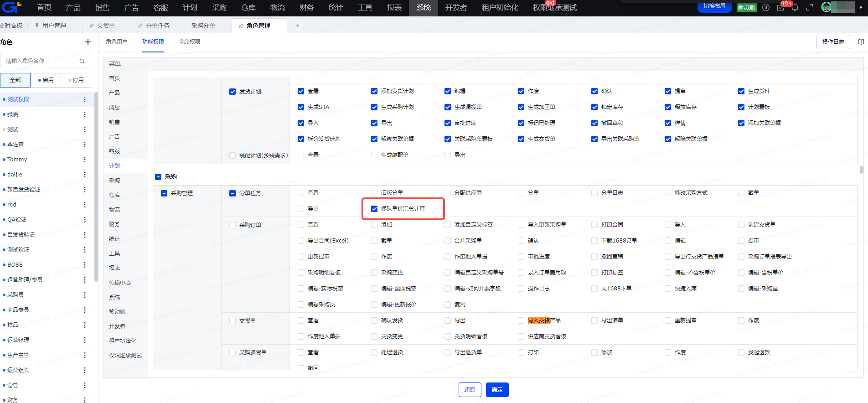The image size is (868, 403).
Task: Open three-dot dropdown for 覃佐森 role
Action: tap(85, 144)
